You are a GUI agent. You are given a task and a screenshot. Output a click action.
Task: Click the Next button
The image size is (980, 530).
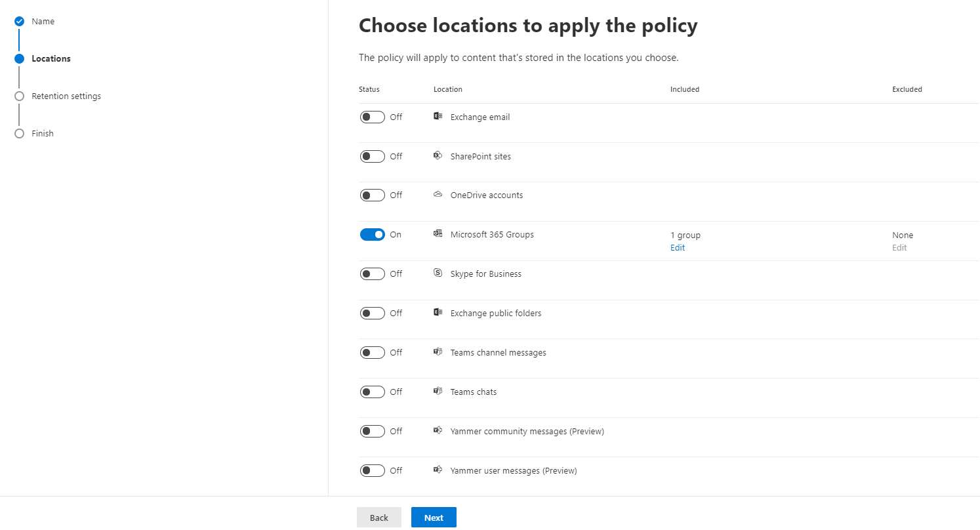pyautogui.click(x=434, y=518)
